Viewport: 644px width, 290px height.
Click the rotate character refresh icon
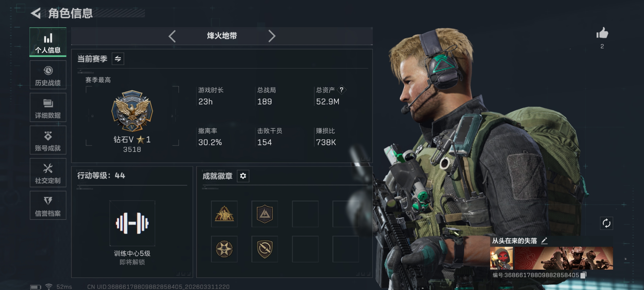(606, 223)
